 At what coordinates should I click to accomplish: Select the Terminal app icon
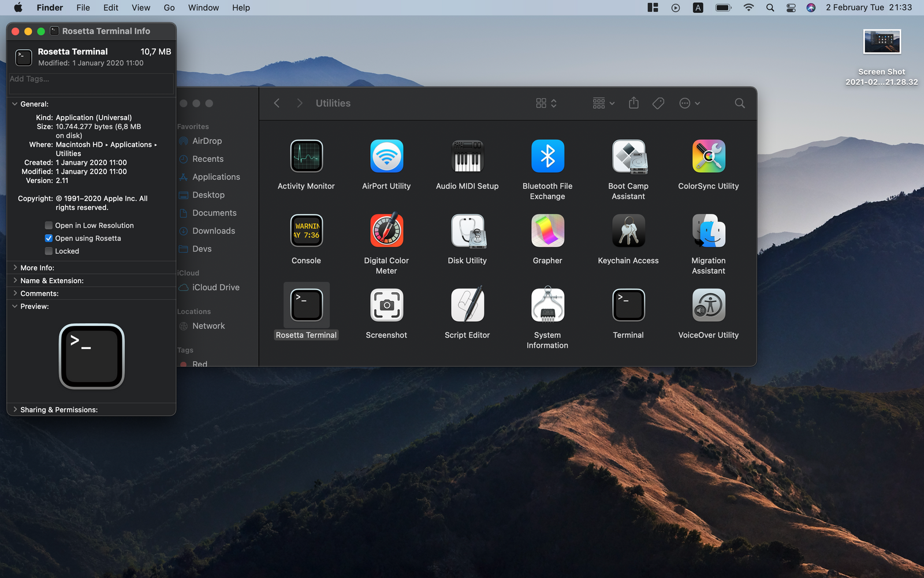[628, 305]
